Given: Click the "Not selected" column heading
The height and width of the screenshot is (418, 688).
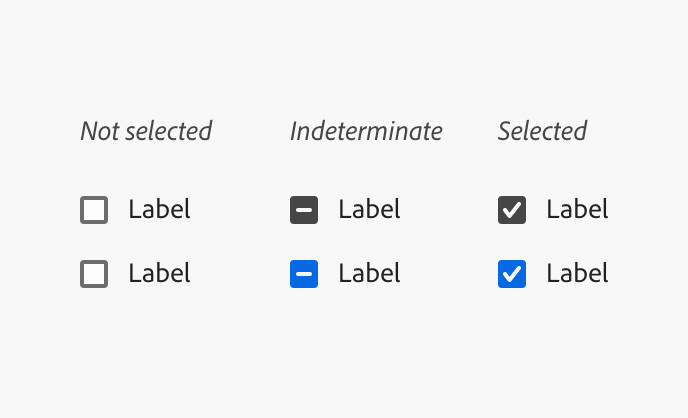Looking at the screenshot, I should tap(146, 131).
